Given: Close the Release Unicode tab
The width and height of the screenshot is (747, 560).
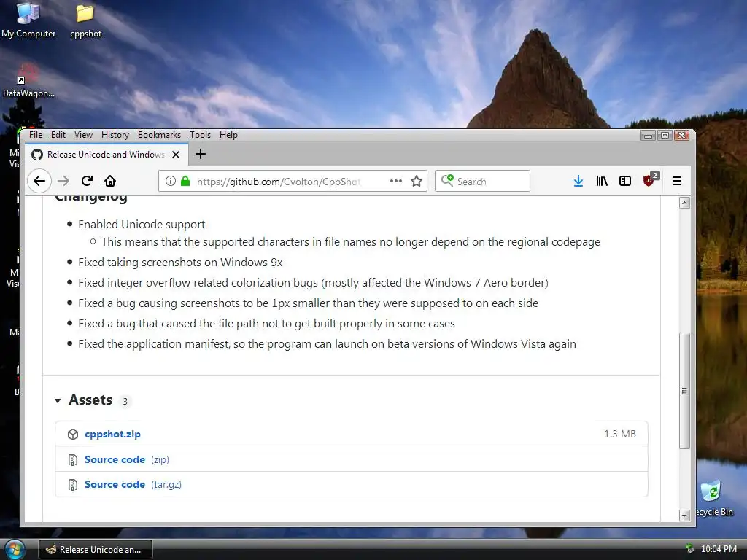Looking at the screenshot, I should click(x=176, y=155).
